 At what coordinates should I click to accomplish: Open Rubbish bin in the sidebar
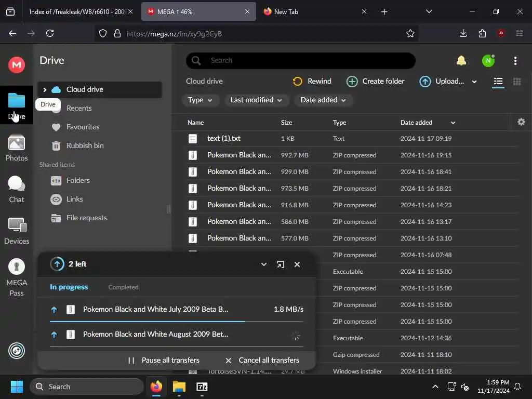tap(85, 145)
